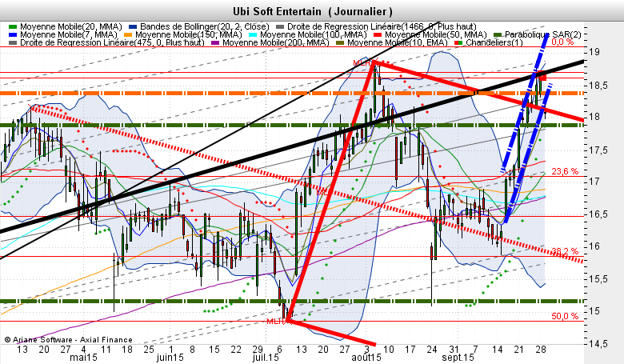Click date label 28 at the axis end
The height and width of the screenshot is (364, 624).
coord(541,350)
